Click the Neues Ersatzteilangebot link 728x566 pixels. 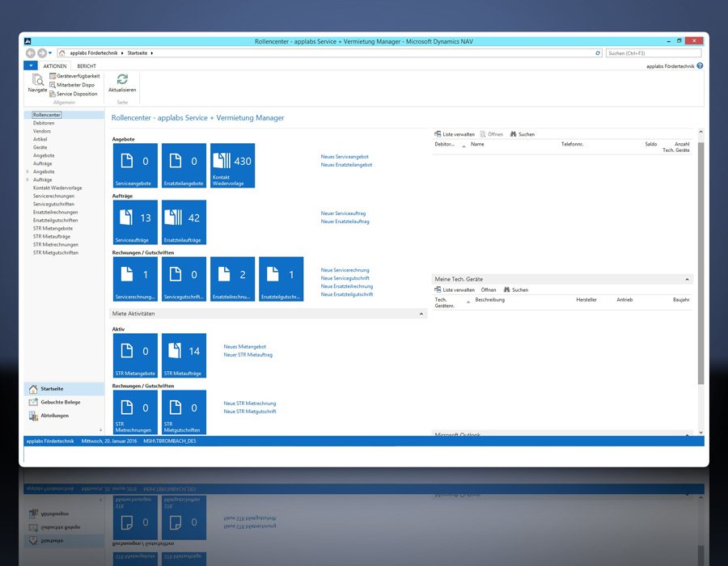(x=346, y=165)
